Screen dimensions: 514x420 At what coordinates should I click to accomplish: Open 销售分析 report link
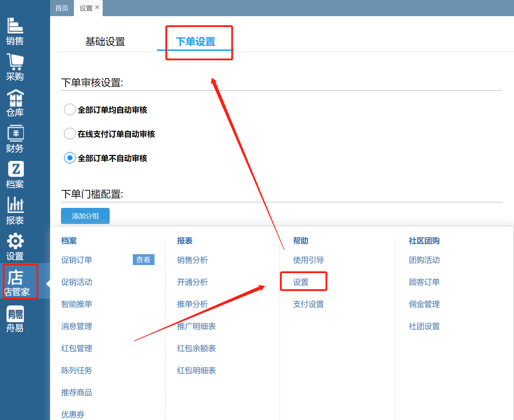click(x=192, y=260)
